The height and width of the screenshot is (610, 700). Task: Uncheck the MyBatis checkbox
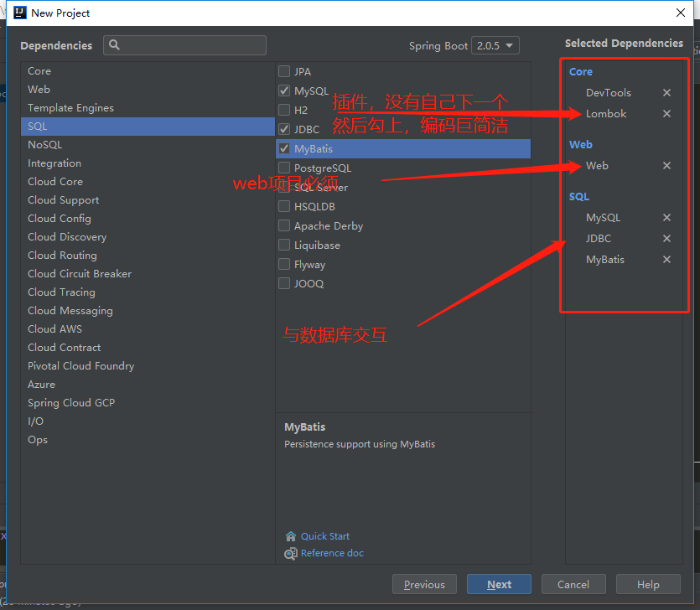(x=284, y=148)
